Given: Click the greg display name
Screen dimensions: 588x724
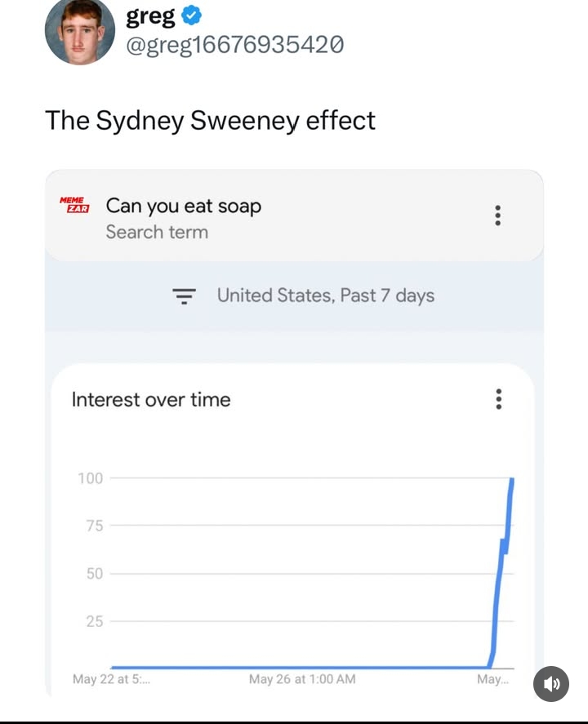Looking at the screenshot, I should click(x=150, y=16).
